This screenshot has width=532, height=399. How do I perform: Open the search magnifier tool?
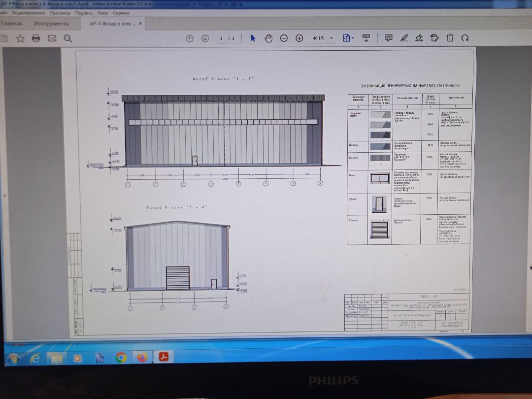pos(68,38)
